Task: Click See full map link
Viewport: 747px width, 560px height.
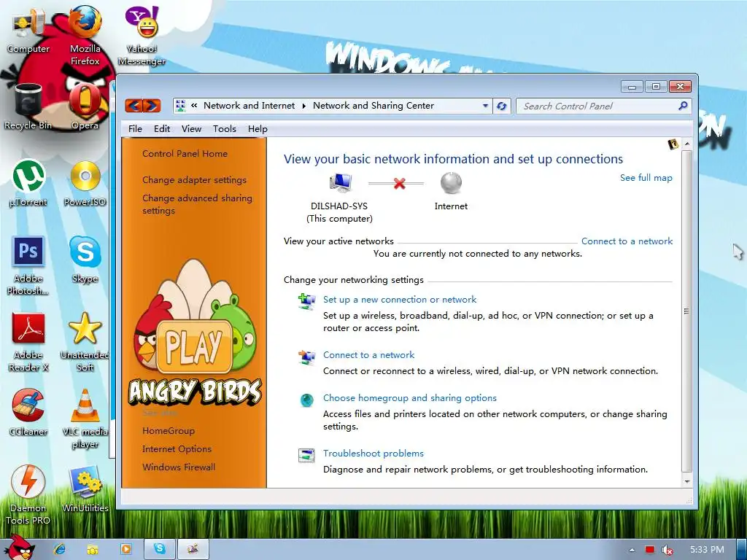Action: point(646,178)
